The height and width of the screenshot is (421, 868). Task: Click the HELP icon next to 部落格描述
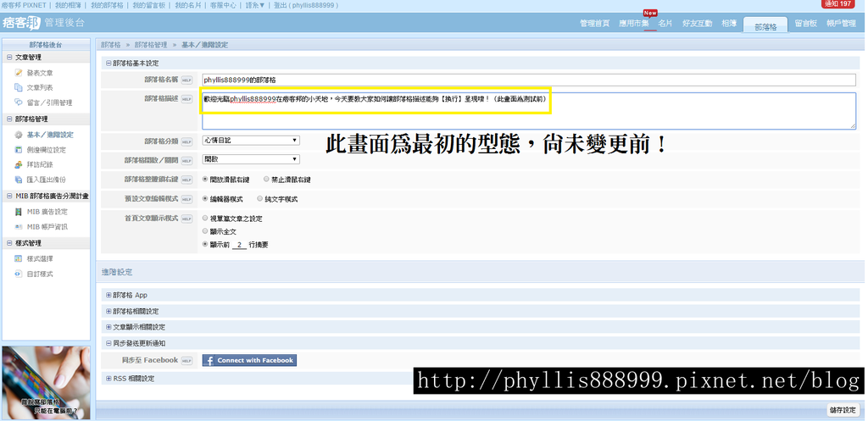186,98
